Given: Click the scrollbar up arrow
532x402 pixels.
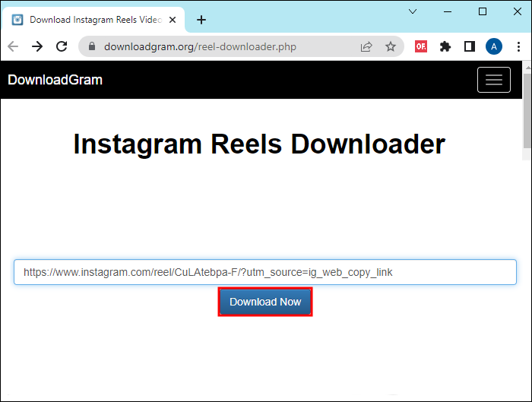Looking at the screenshot, I should [x=527, y=67].
